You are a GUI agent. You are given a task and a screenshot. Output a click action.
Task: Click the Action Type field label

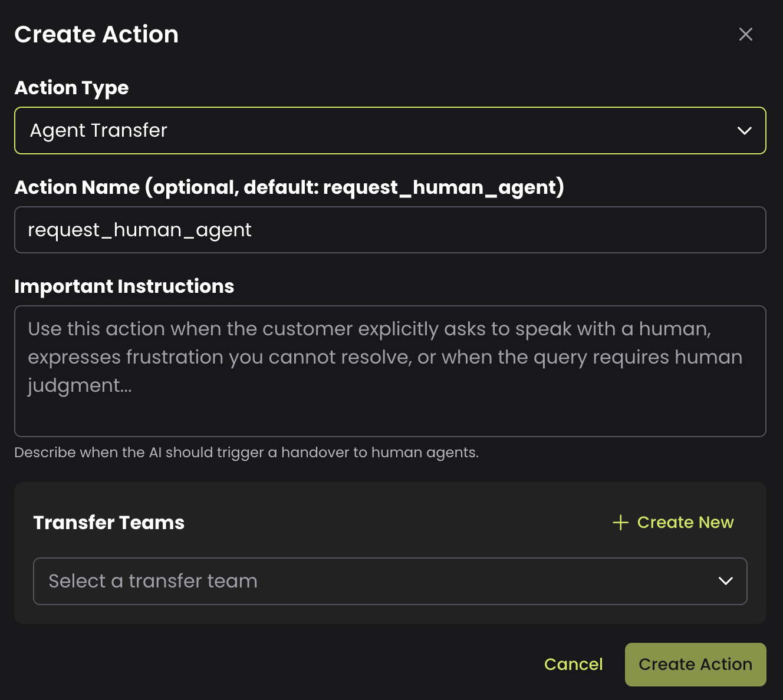point(71,88)
